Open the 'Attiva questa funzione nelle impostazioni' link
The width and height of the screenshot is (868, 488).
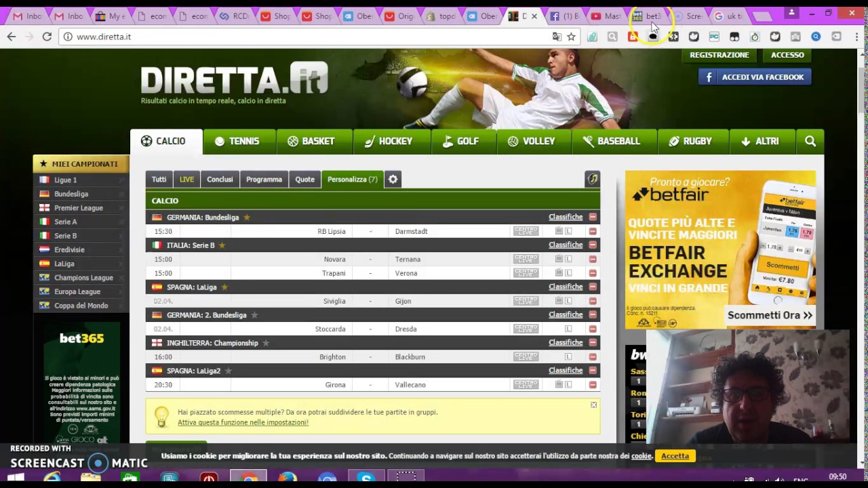point(243,422)
